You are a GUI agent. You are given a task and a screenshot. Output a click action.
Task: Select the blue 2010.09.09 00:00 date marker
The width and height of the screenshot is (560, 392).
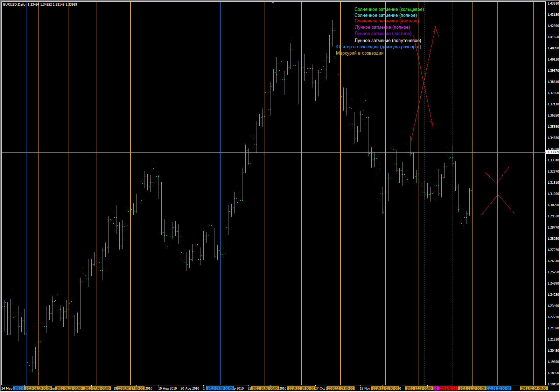[x=220, y=388]
